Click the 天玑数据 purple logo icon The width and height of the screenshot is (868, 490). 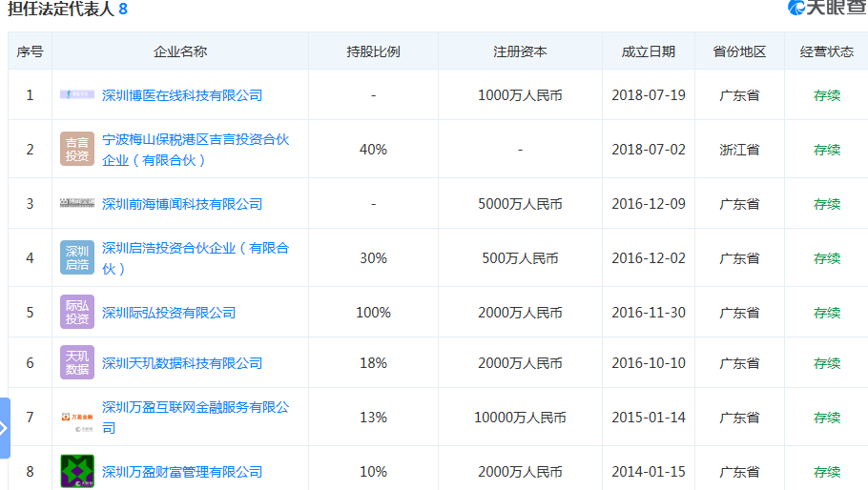click(77, 363)
